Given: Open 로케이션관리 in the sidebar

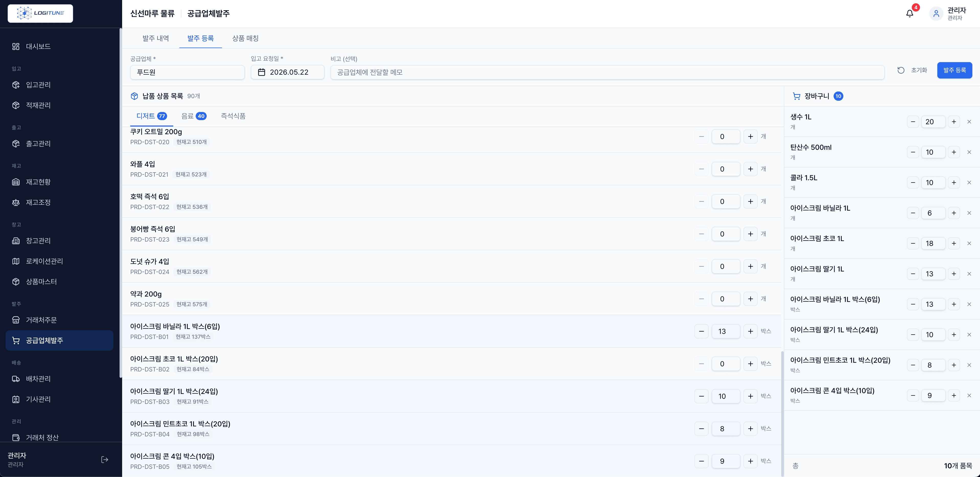Looking at the screenshot, I should (x=59, y=261).
